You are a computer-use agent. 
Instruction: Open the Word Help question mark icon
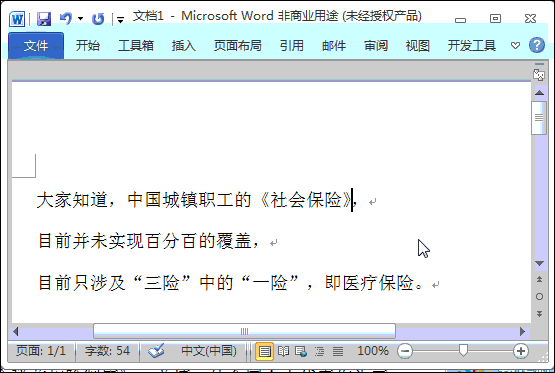537,45
